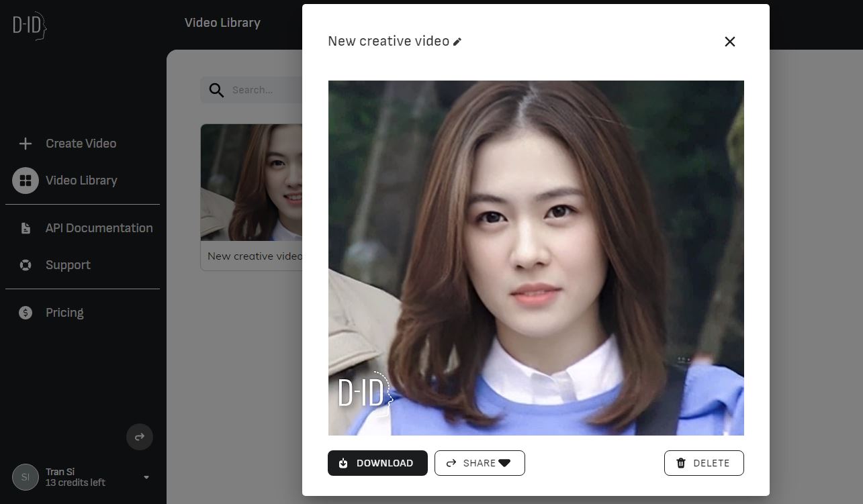
Task: Click the Support lifebuoy icon
Action: coord(26,265)
